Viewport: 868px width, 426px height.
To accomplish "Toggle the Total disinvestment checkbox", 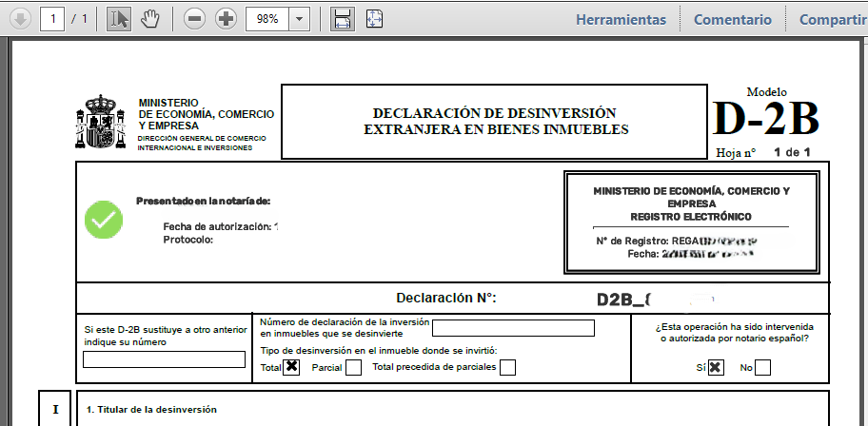I will point(291,367).
